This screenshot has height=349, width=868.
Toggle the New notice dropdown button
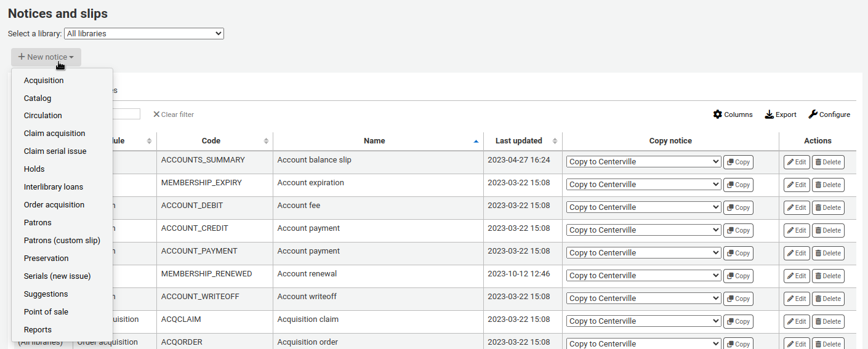point(46,57)
